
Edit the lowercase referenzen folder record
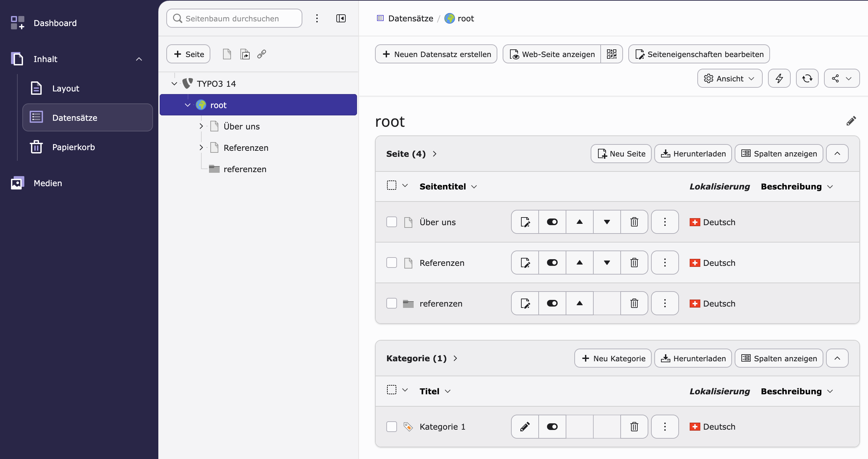click(525, 303)
